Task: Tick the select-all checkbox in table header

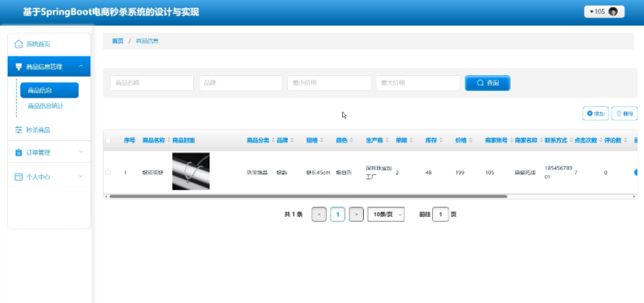Action: 108,140
